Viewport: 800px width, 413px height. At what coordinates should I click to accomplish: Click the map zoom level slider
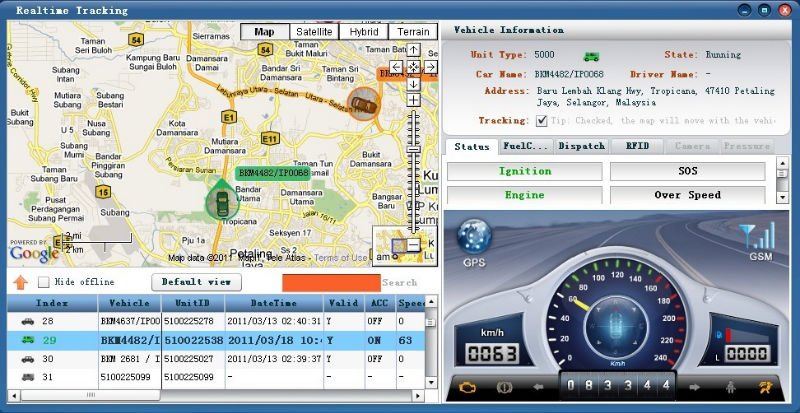413,148
